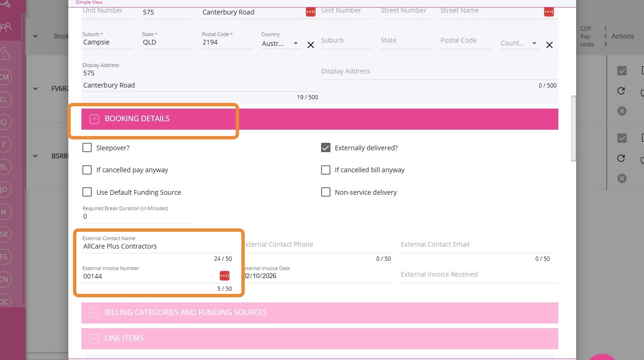Tick If cancelled bill anyway
The image size is (644, 360).
(326, 170)
